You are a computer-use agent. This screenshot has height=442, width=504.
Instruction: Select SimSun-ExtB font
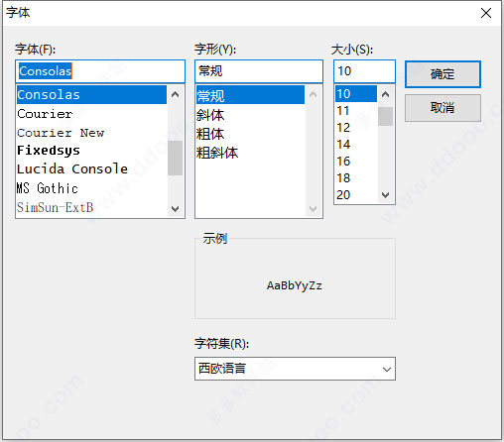91,207
